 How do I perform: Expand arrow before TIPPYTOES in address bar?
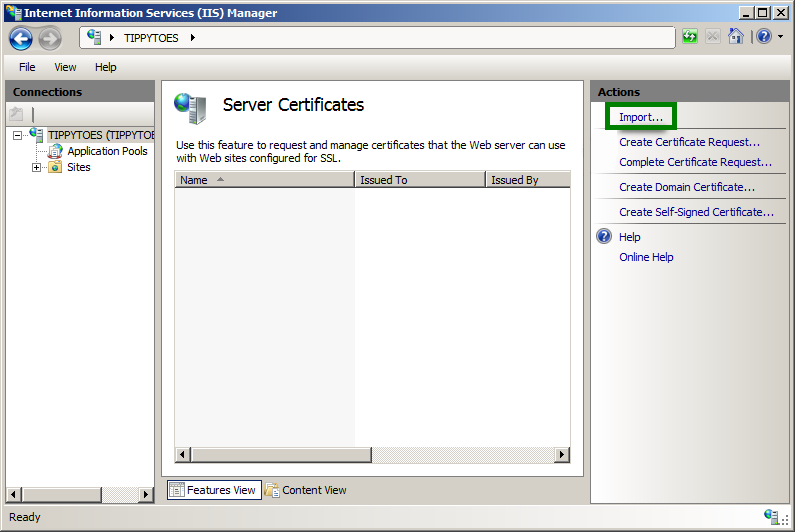(x=112, y=38)
